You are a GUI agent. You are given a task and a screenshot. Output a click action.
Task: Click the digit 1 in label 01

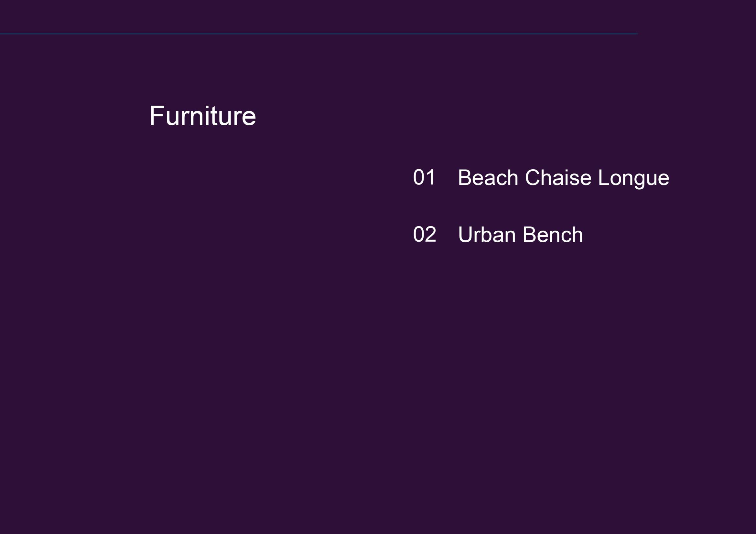(431, 177)
